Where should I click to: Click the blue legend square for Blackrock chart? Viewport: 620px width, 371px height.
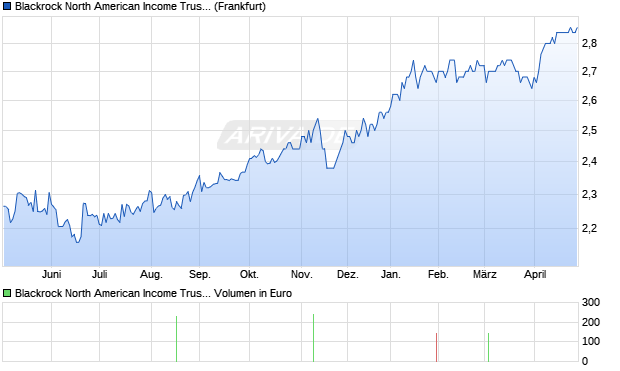coord(7,7)
